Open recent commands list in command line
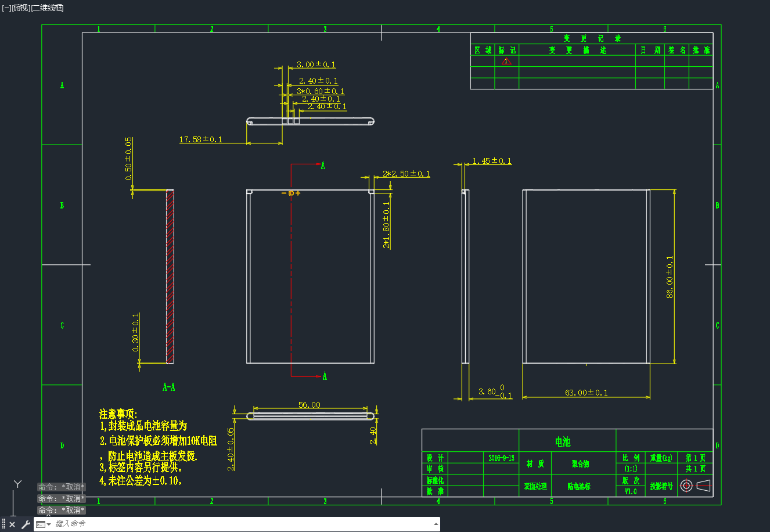Screen dimensions: 770x532 (x=44, y=524)
